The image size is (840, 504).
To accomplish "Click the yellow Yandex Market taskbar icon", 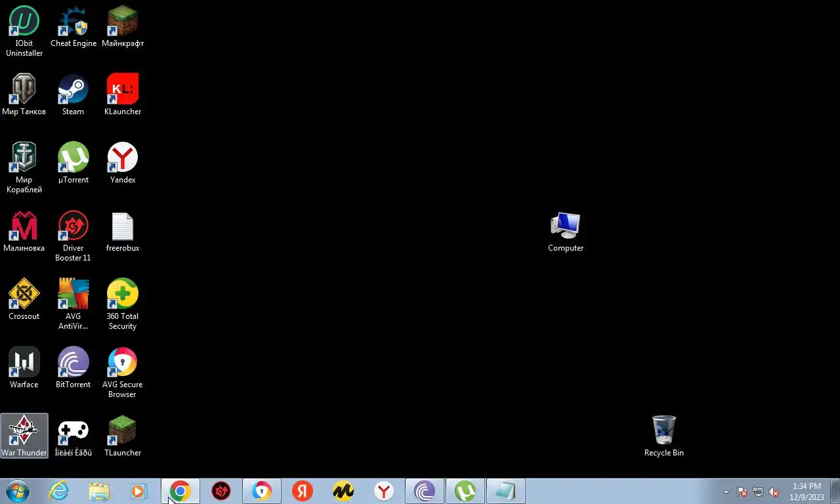I will (343, 491).
